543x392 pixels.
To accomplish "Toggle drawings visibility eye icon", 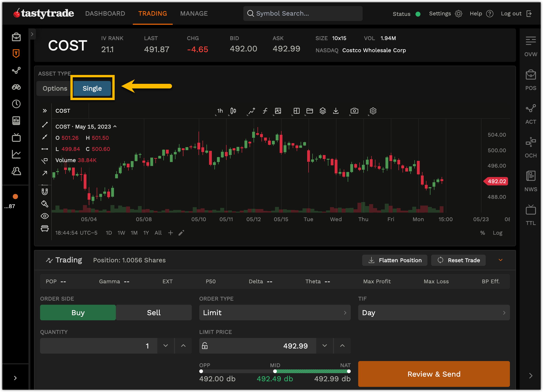I will click(45, 216).
